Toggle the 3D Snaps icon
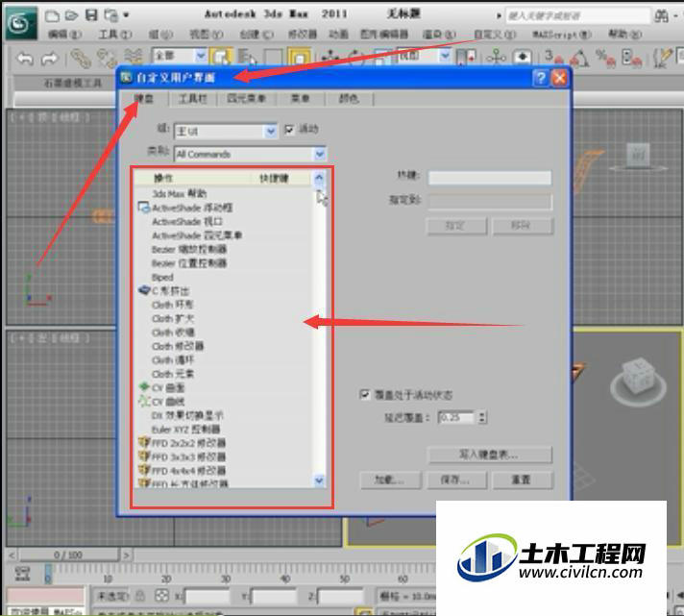Image resolution: width=684 pixels, height=616 pixels. click(x=553, y=58)
